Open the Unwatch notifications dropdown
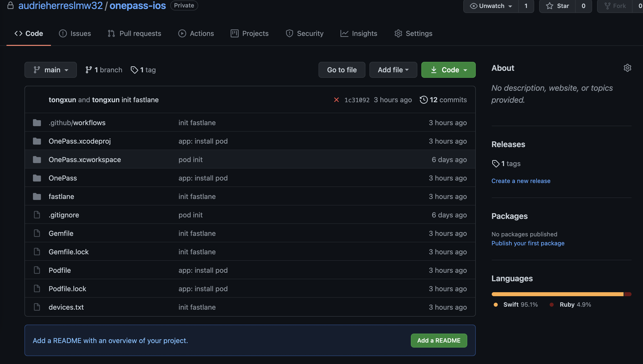 click(x=491, y=6)
